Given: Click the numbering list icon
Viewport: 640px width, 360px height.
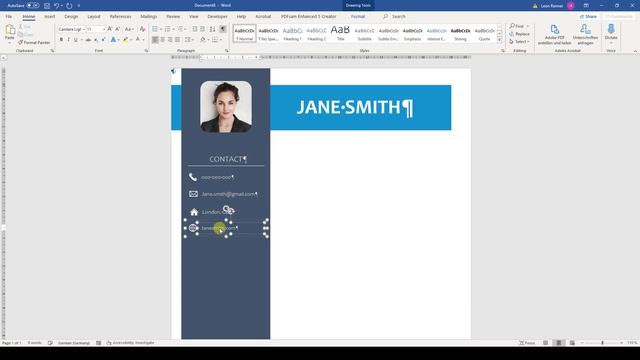Looking at the screenshot, I should point(167,29).
